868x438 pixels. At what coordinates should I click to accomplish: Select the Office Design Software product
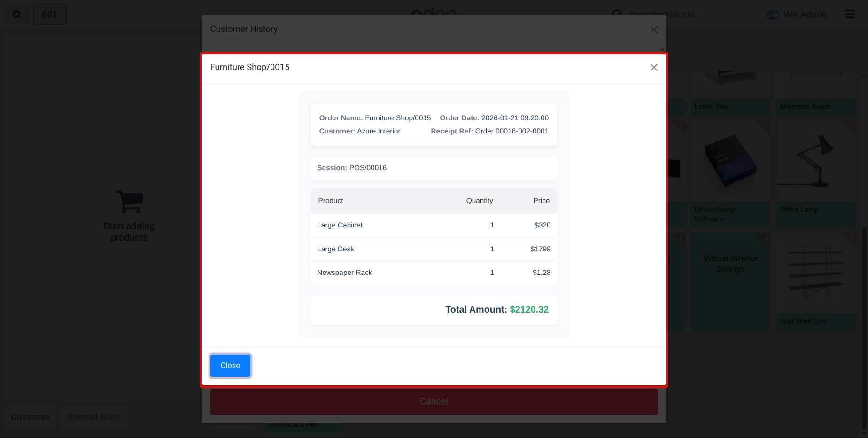(730, 174)
